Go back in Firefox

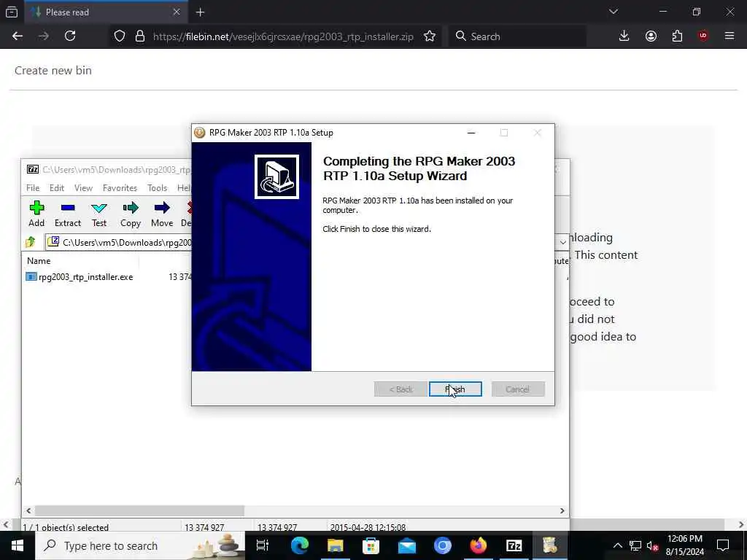click(x=18, y=36)
